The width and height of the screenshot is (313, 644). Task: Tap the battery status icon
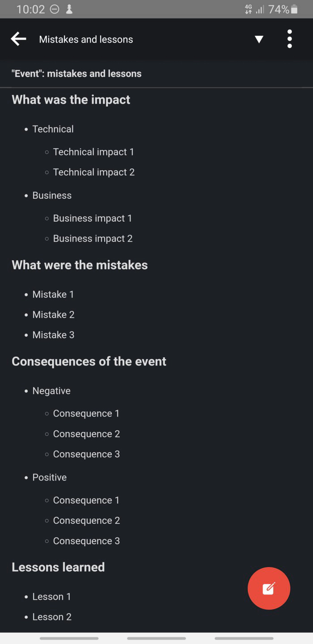[294, 9]
